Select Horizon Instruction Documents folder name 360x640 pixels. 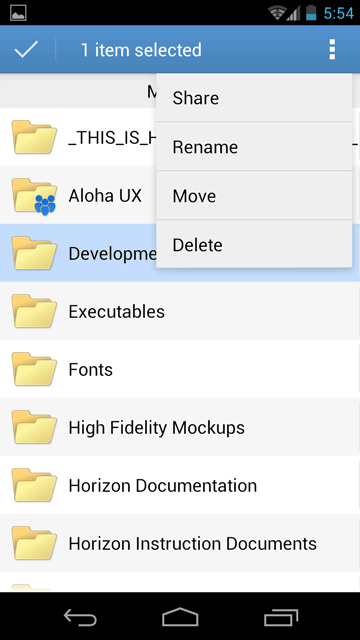point(192,544)
